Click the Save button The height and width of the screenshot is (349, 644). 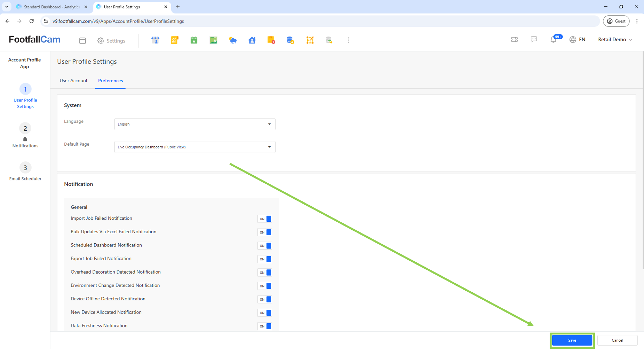[x=572, y=340]
